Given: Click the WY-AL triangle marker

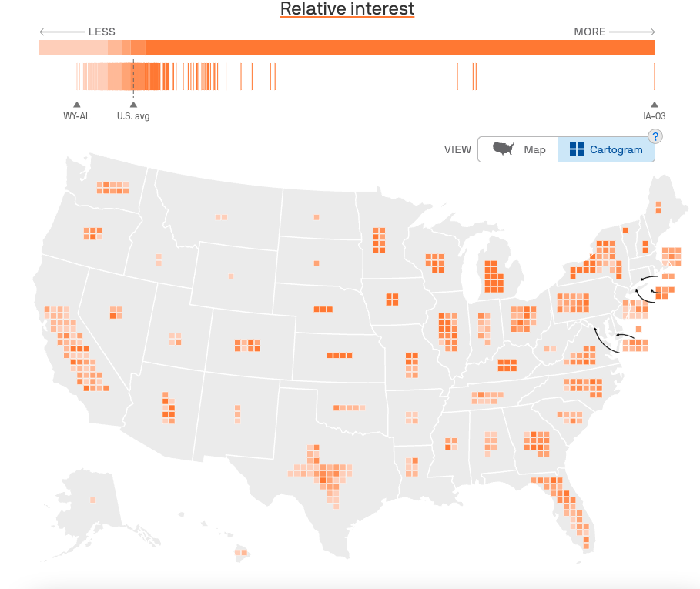Looking at the screenshot, I should (x=76, y=106).
